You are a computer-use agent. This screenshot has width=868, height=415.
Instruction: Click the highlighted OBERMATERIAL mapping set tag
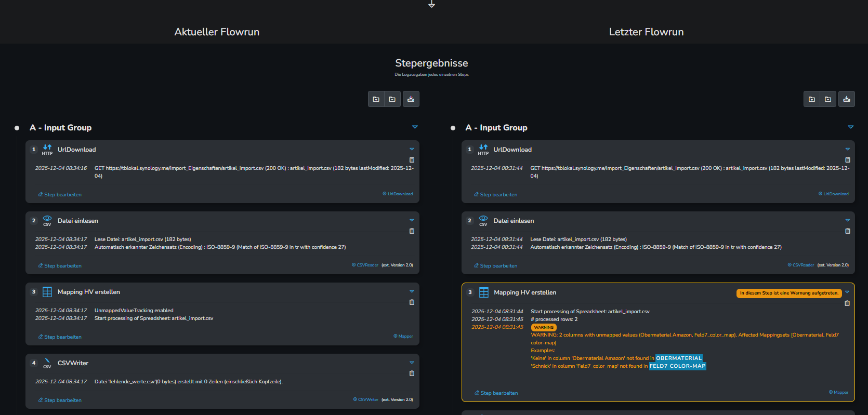(x=678, y=358)
